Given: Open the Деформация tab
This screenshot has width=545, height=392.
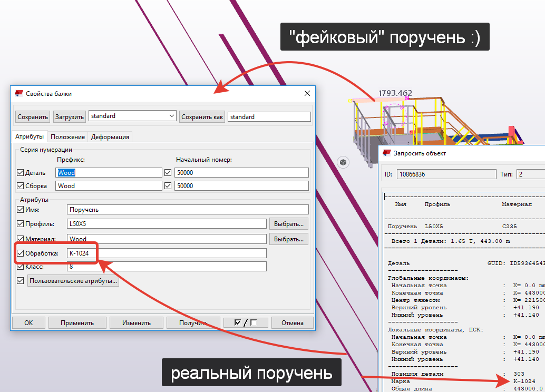Looking at the screenshot, I should coord(110,137).
